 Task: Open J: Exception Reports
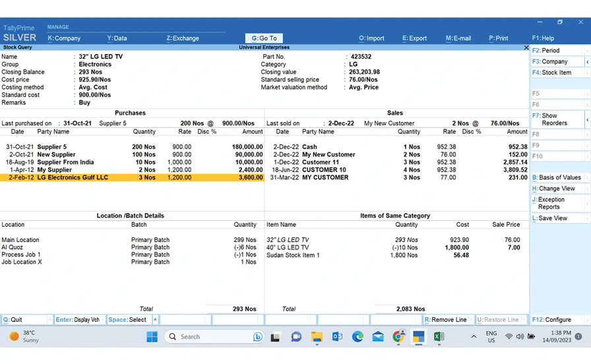[558, 203]
